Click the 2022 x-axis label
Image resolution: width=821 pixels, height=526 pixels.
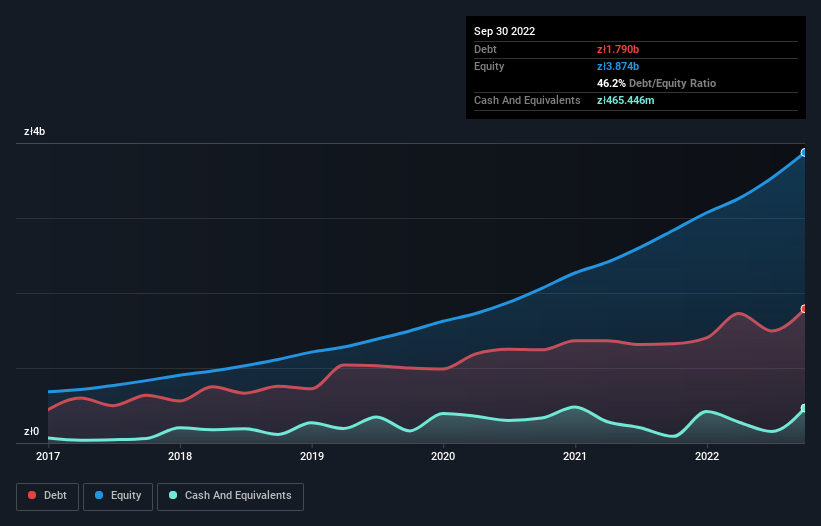click(707, 456)
